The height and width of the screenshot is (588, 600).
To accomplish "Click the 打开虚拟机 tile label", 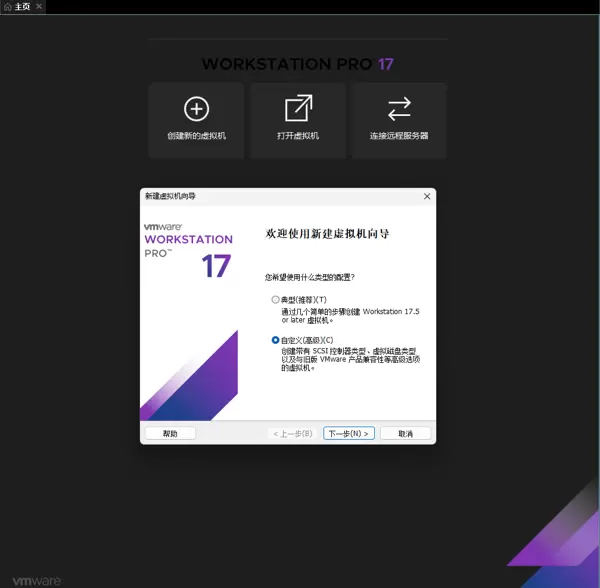I will tap(298, 136).
